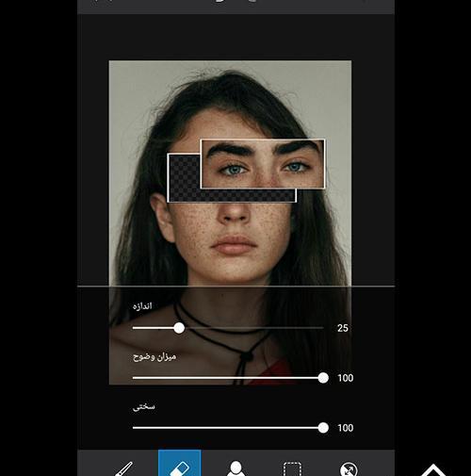Tap the pasted eyes cutout layer
471x476 pixels.
(x=263, y=164)
